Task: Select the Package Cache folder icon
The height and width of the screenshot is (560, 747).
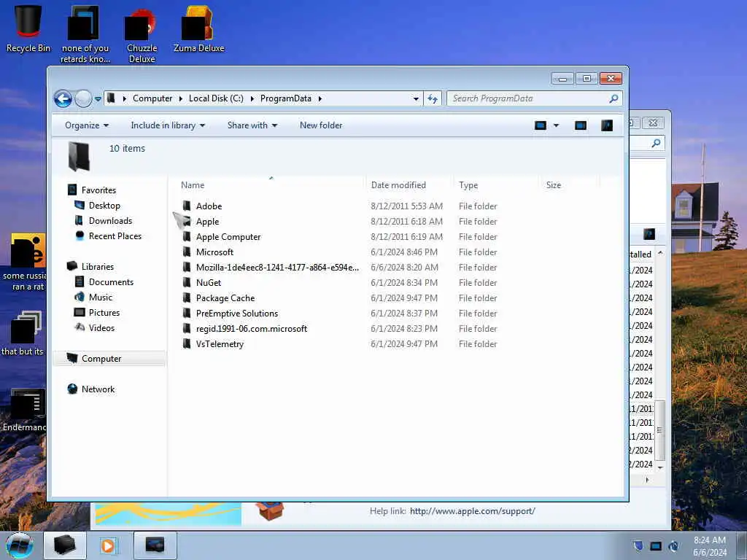Action: (187, 298)
